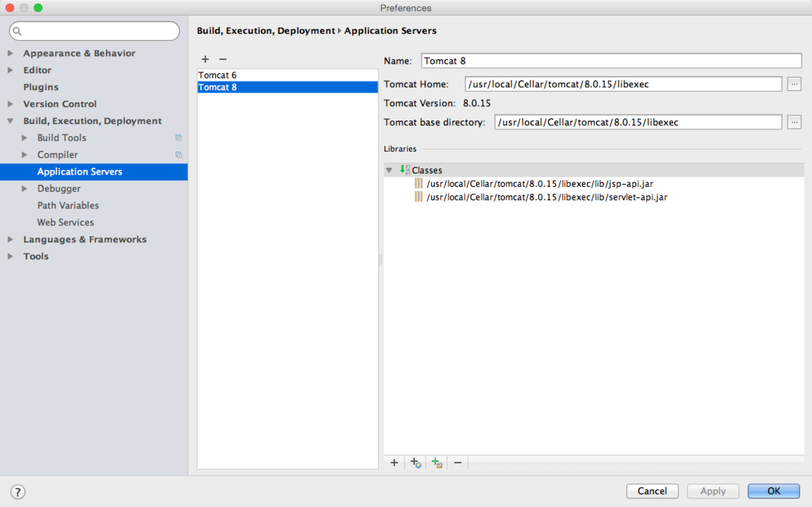
Task: Select the jsp-api.jar library entry
Action: click(540, 183)
